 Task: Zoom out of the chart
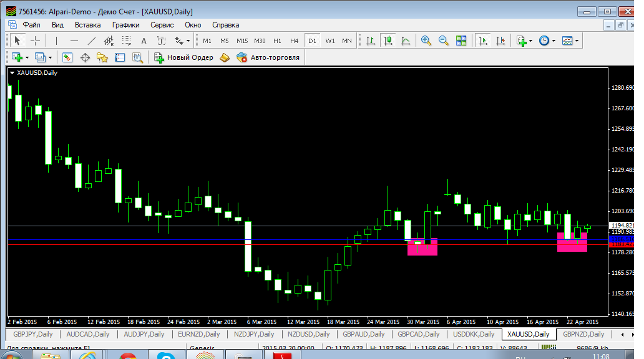pyautogui.click(x=444, y=41)
